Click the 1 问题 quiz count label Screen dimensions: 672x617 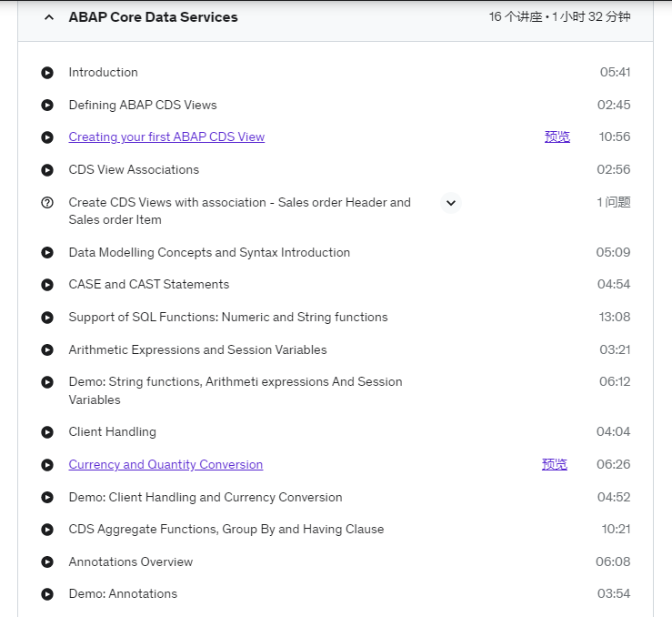(614, 202)
